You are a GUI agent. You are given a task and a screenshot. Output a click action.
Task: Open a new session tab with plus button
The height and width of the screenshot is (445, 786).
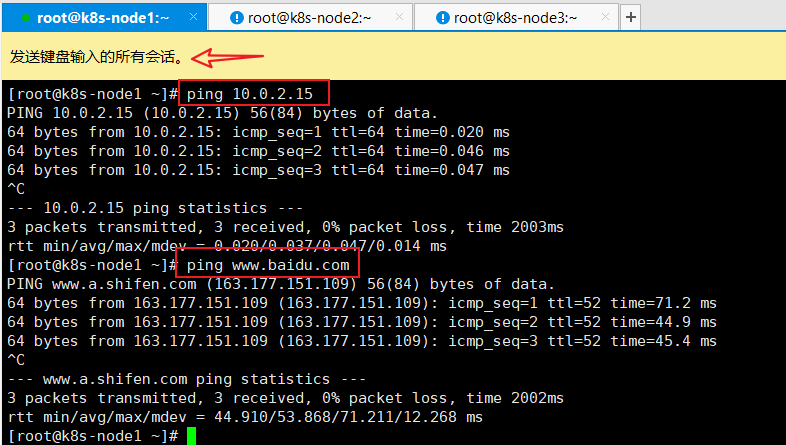[x=631, y=18]
